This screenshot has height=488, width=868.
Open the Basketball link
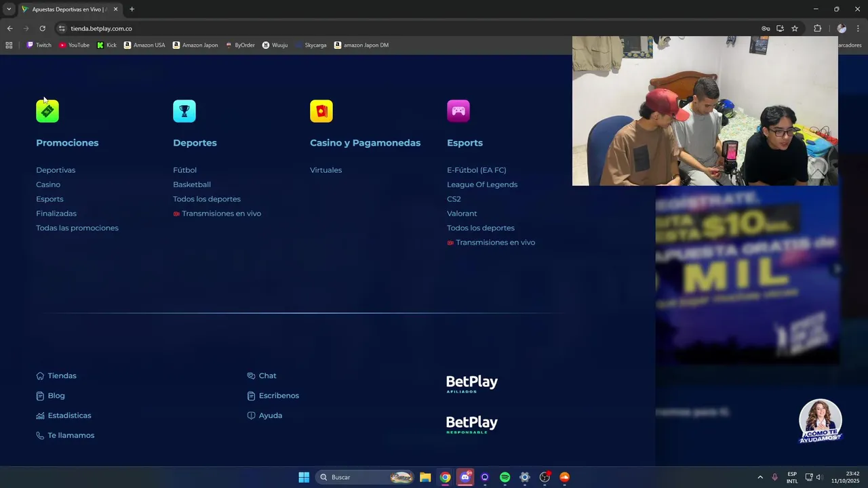click(192, 184)
